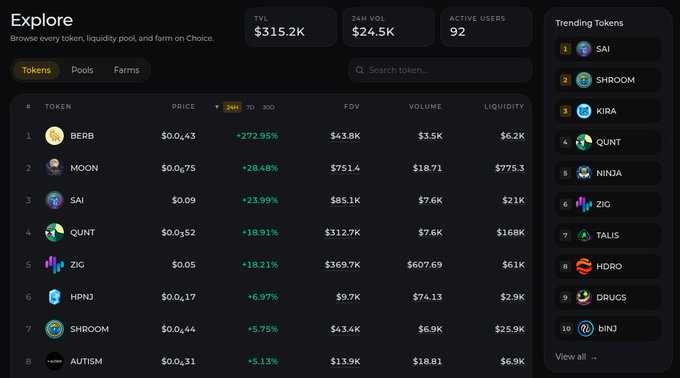Switch to the Pools tab
The height and width of the screenshot is (378, 680).
coord(82,70)
